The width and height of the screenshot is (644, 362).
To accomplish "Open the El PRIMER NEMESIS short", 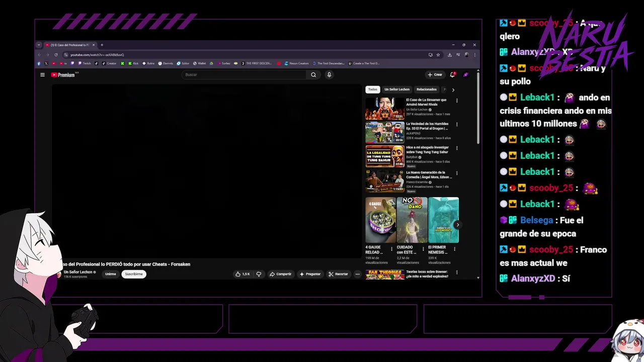I will point(443,220).
